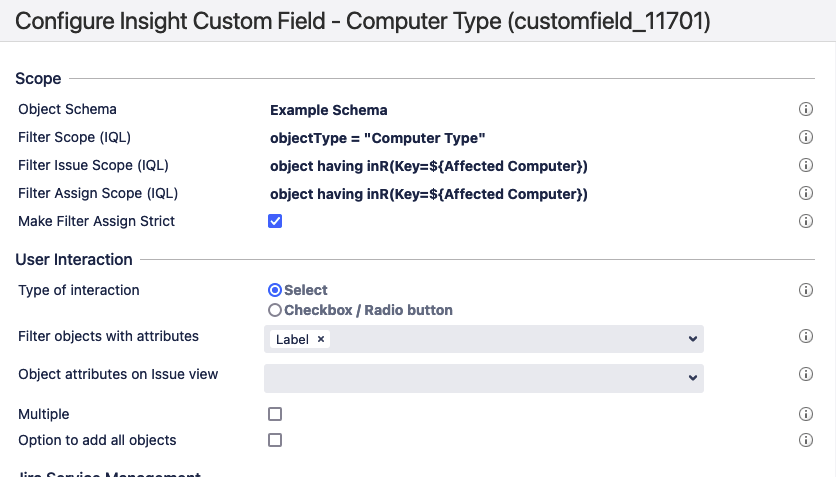Click the Filter Scope IQL value text
This screenshot has width=836, height=477.
378,138
